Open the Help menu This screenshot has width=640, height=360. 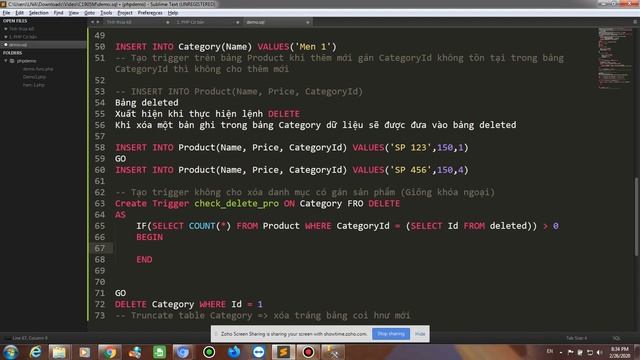[x=173, y=13]
